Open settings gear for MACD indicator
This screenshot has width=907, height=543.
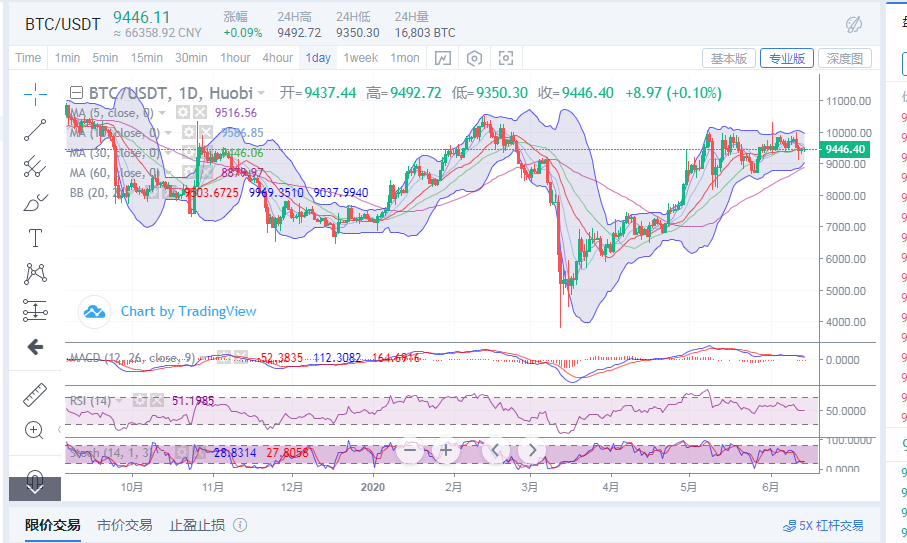click(x=224, y=357)
